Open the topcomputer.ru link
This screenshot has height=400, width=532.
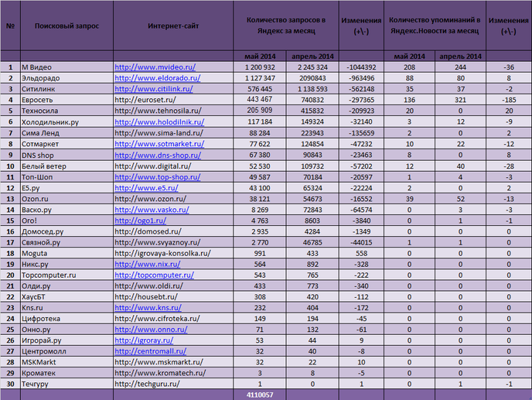155,275
